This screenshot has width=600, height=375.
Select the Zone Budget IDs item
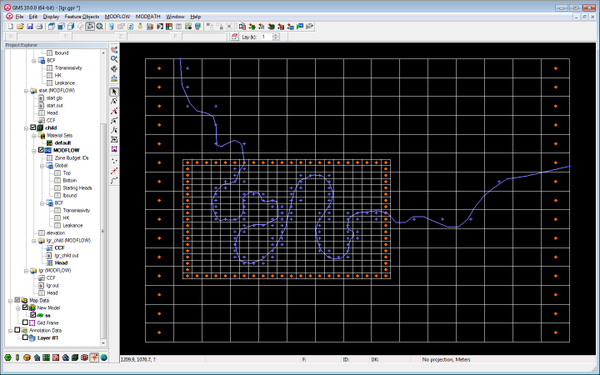72,158
